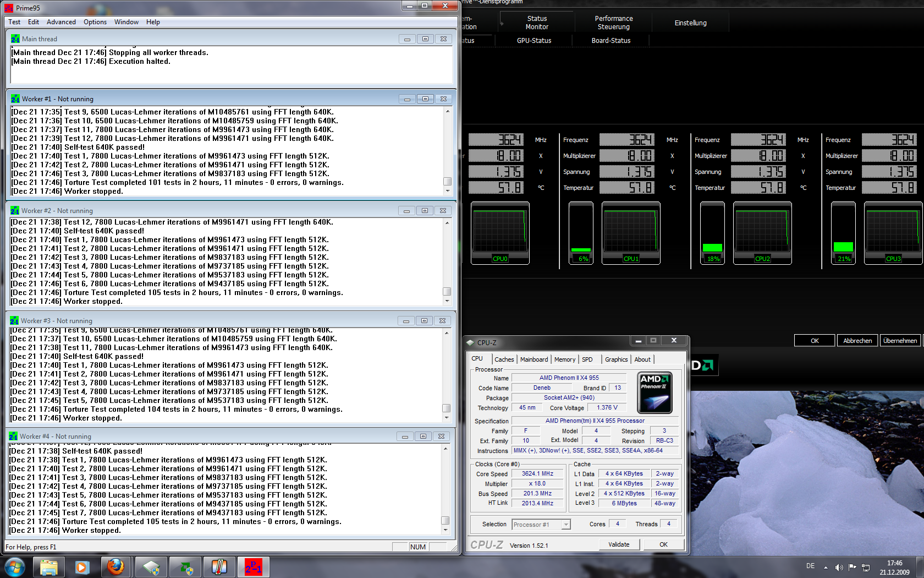Open the Advanced menu in Prime95

[x=61, y=22]
